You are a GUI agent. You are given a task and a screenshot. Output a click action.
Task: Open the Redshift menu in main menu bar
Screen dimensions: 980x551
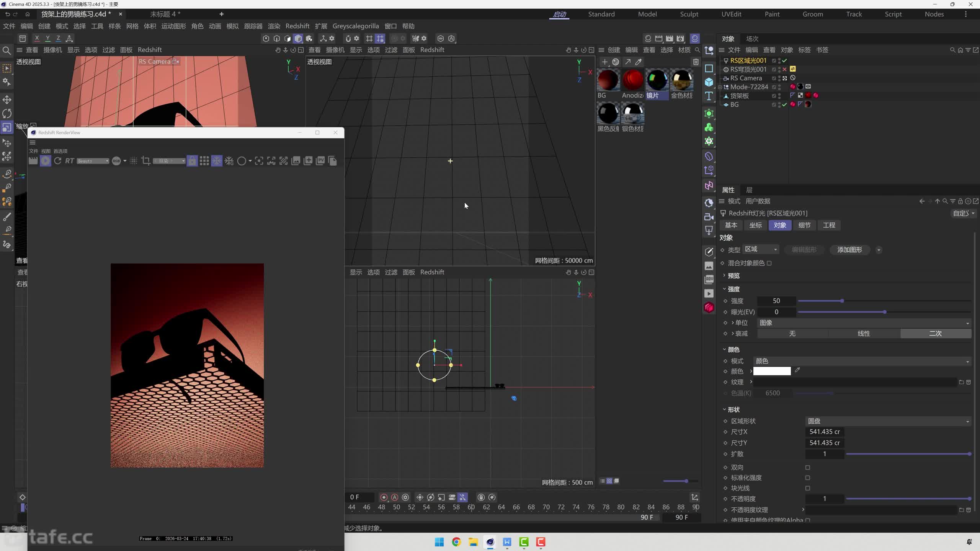(x=297, y=26)
